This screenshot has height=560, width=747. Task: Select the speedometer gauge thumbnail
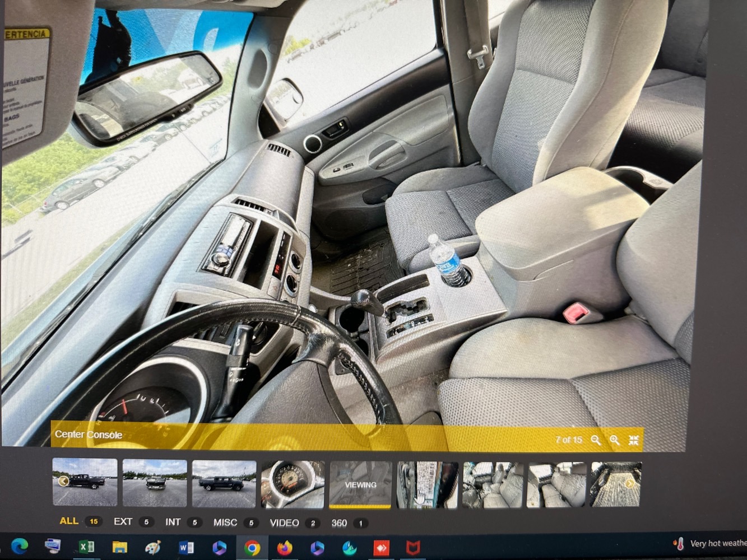point(293,484)
